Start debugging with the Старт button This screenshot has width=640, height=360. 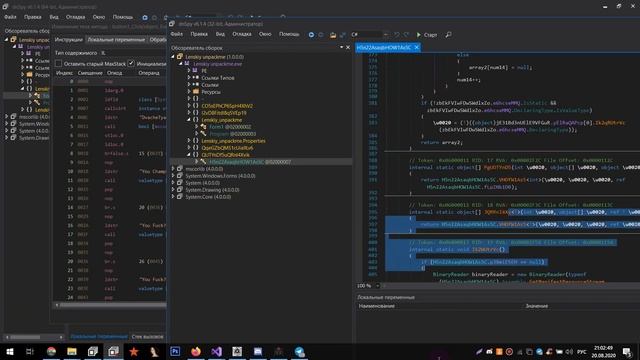click(427, 35)
